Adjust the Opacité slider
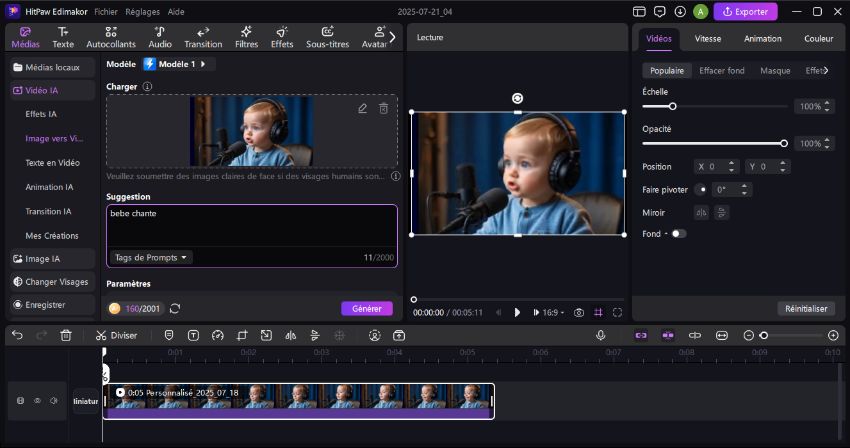 pyautogui.click(x=714, y=143)
